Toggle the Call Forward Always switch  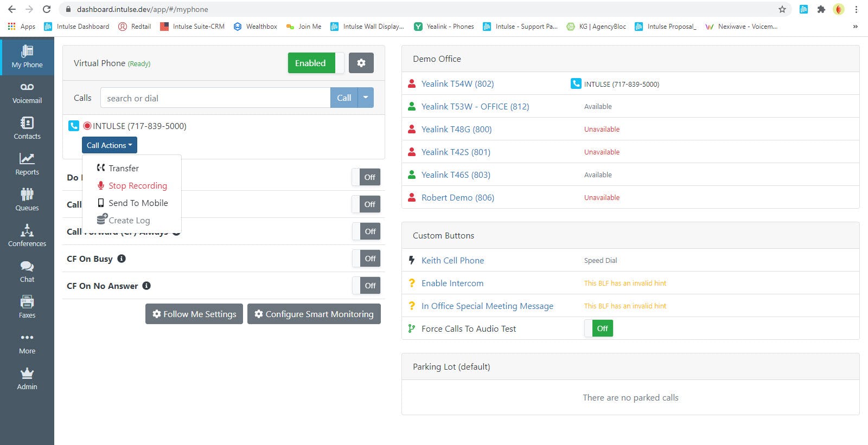[366, 231]
